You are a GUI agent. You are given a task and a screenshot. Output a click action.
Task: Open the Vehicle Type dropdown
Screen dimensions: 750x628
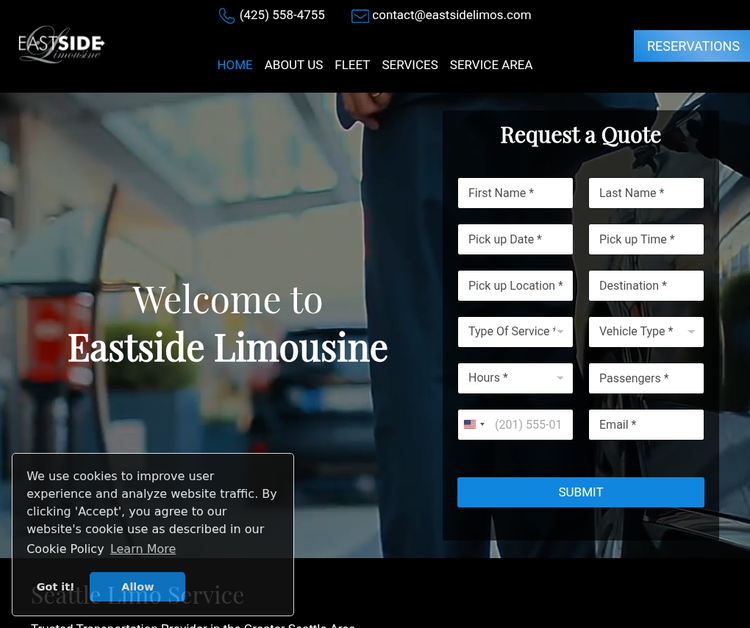tap(646, 331)
